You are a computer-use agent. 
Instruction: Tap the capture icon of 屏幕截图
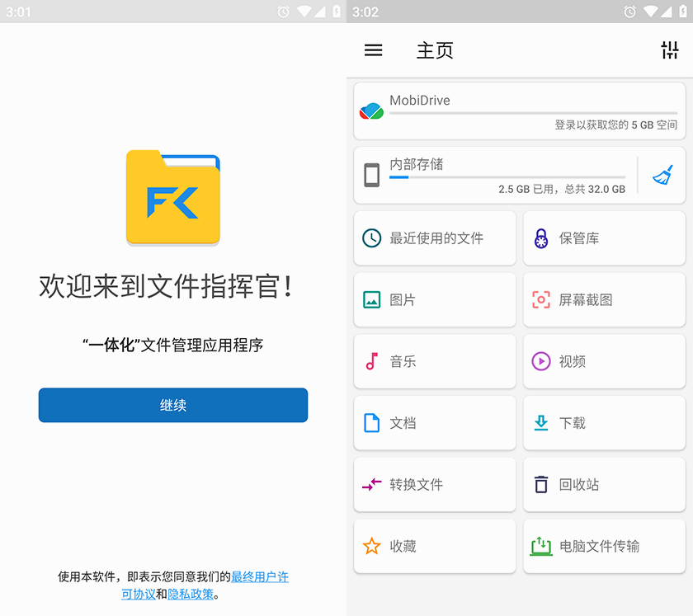point(541,299)
